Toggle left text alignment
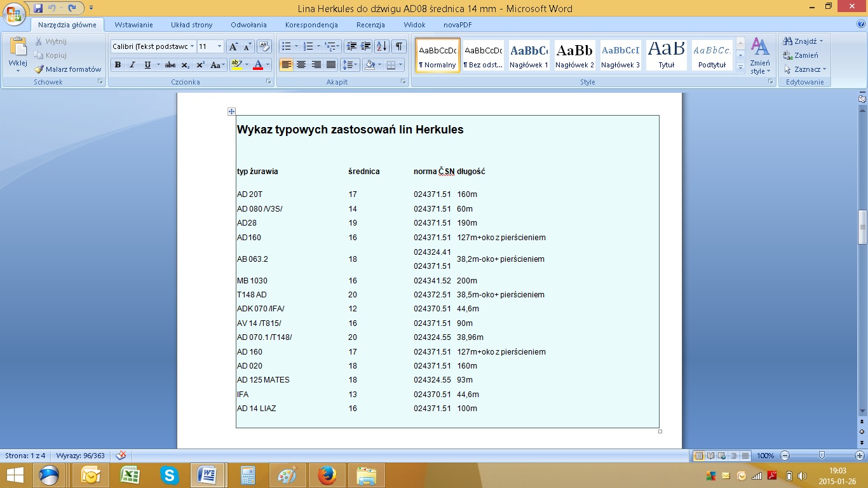The width and height of the screenshot is (868, 488). [x=286, y=65]
